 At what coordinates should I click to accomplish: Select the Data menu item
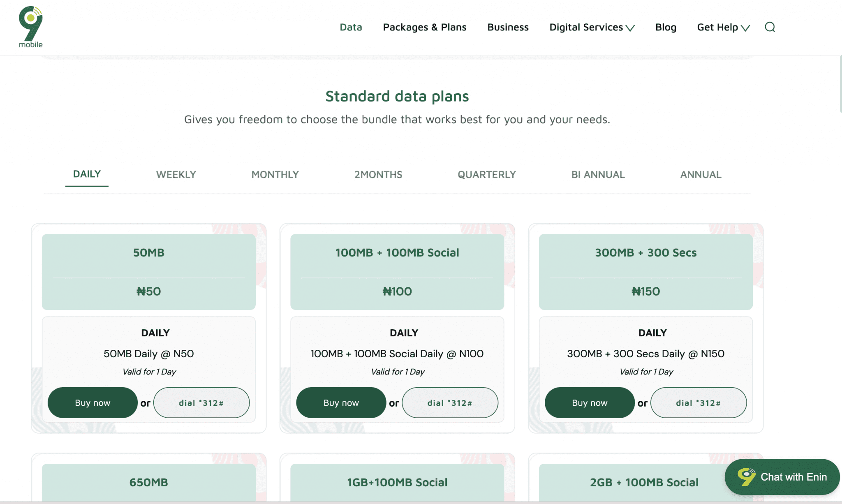[x=351, y=27]
